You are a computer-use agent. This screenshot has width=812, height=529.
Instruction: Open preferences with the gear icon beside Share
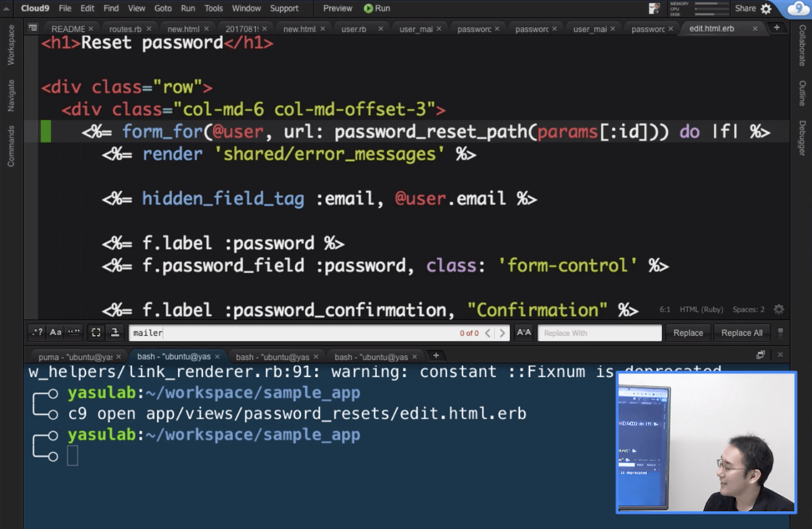click(766, 8)
